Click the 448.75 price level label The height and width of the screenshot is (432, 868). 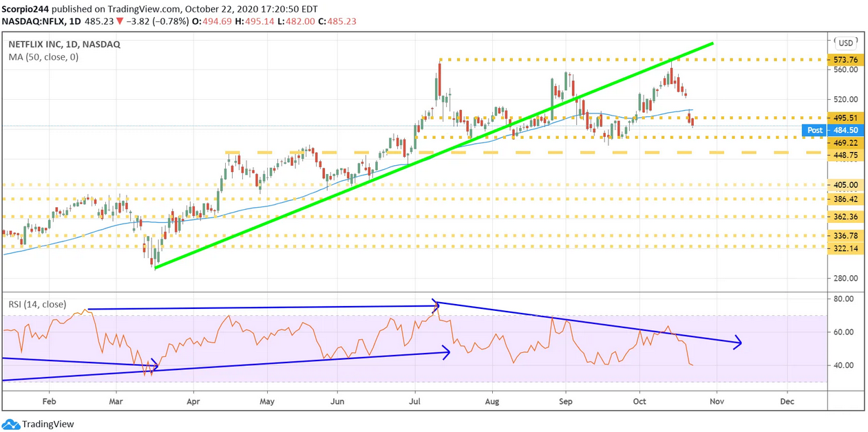845,155
